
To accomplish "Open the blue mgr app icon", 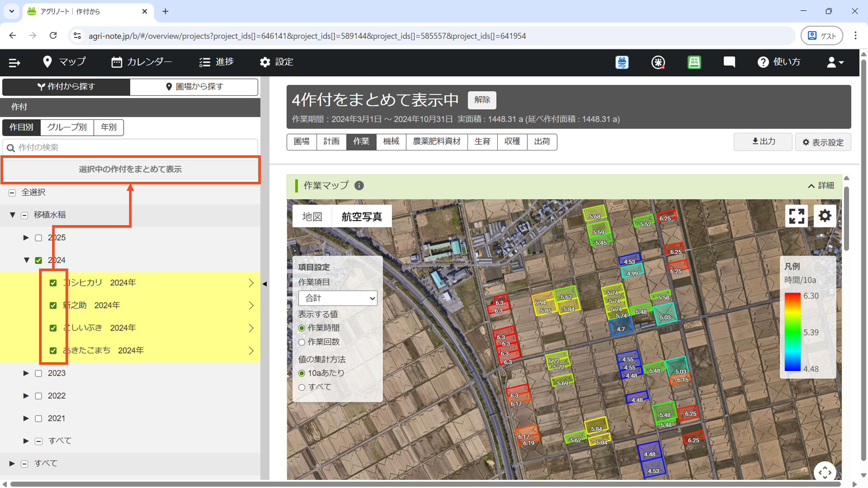I will tap(622, 62).
